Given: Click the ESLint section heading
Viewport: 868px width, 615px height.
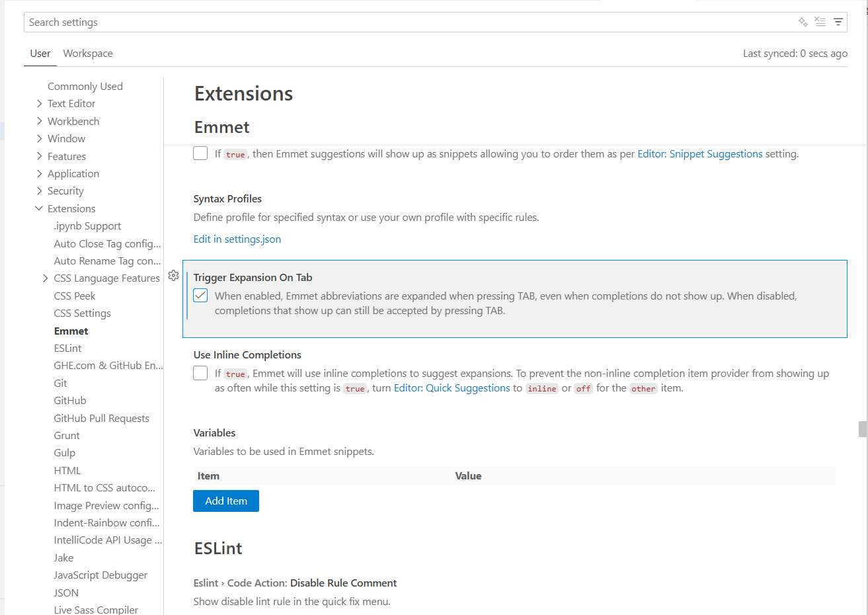Looking at the screenshot, I should pos(218,548).
